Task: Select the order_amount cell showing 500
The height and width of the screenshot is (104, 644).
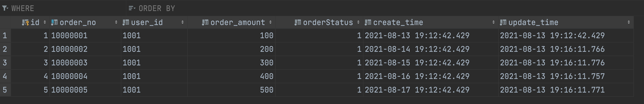Action: coord(231,90)
